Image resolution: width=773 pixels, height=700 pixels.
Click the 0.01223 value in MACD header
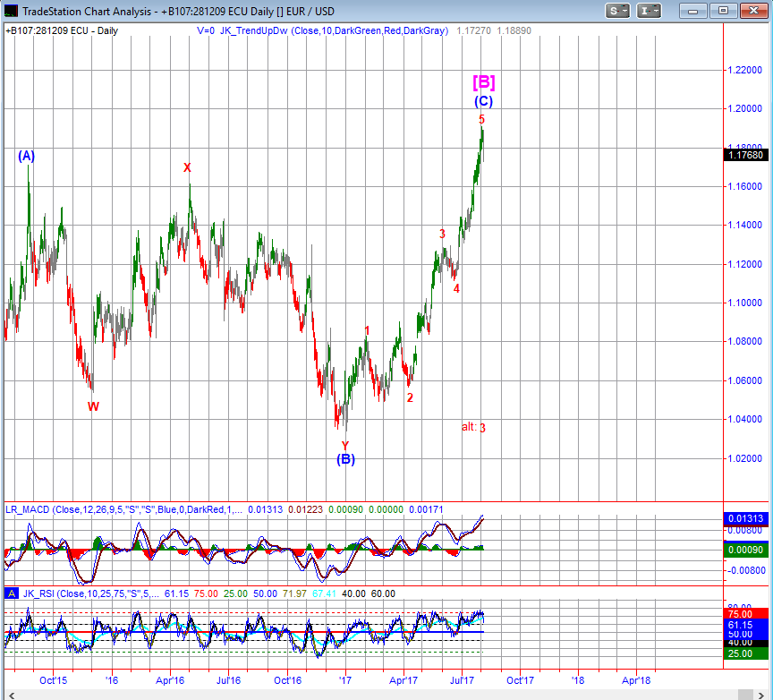[x=306, y=509]
